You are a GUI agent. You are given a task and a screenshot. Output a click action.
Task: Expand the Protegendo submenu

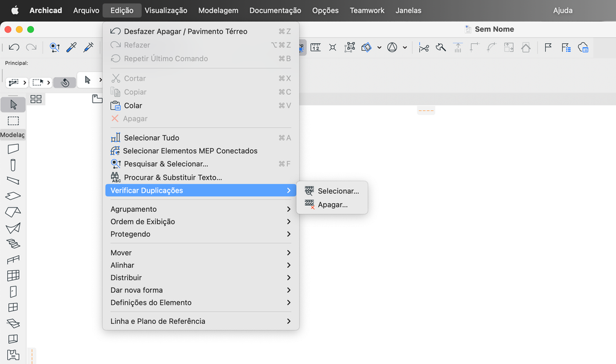tap(201, 234)
